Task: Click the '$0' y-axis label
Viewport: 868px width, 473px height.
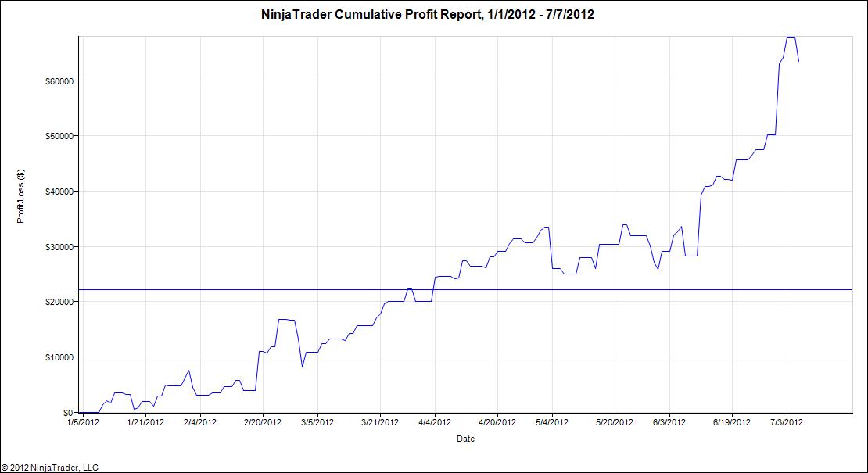Action: point(68,413)
